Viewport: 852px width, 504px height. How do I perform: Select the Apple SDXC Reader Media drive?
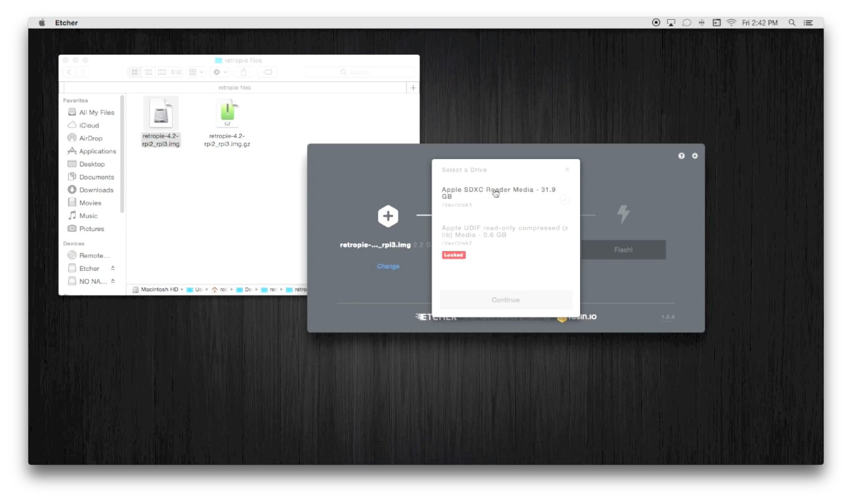[506, 196]
